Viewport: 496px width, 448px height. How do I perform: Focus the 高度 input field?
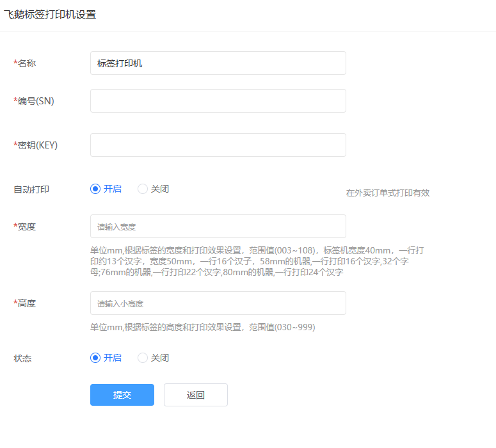click(x=218, y=303)
